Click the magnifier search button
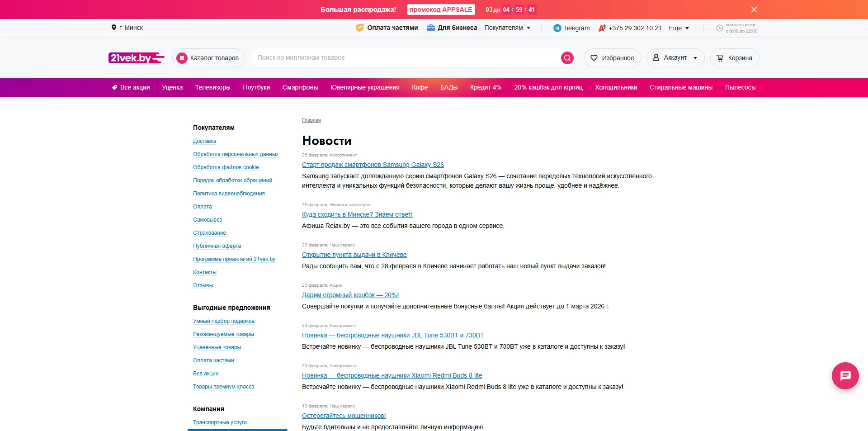This screenshot has height=431, width=868. 567,58
